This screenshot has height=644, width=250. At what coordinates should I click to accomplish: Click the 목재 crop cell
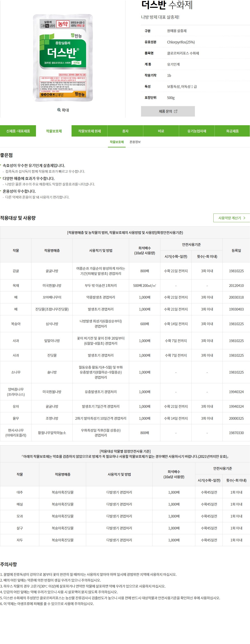point(16,285)
